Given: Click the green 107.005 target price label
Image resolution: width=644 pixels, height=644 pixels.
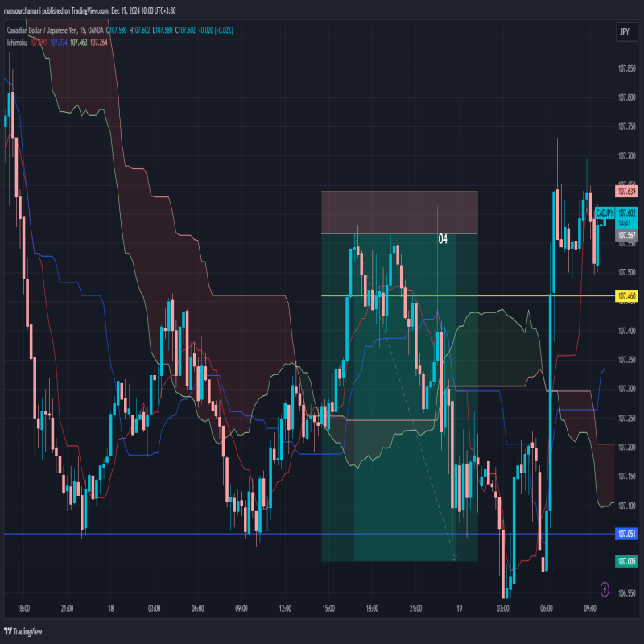Looking at the screenshot, I should point(626,561).
